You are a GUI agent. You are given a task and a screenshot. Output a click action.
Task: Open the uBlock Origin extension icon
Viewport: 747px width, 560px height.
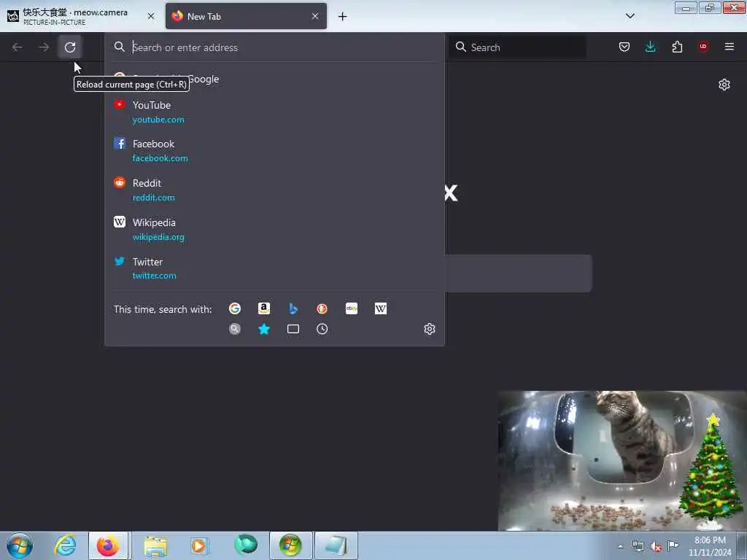pos(703,47)
